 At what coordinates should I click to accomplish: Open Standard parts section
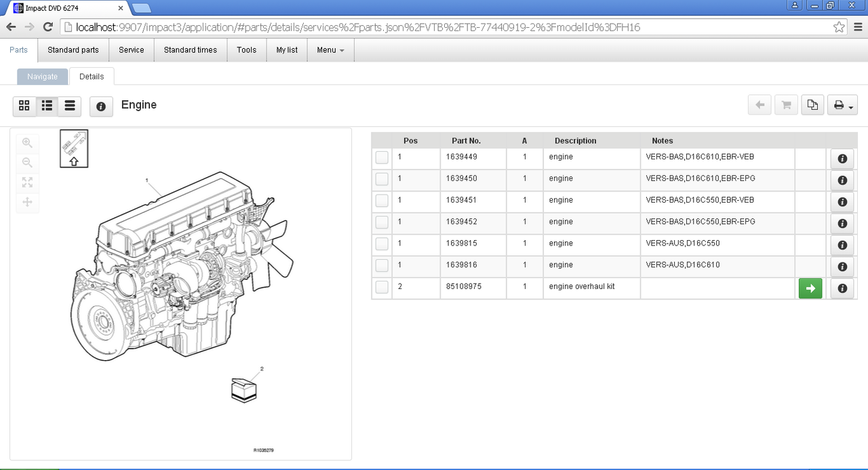73,50
